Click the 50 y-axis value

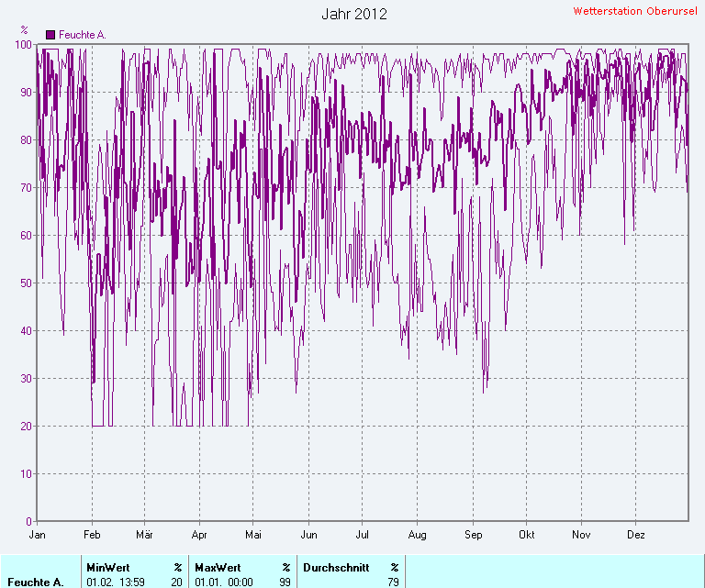26,283
